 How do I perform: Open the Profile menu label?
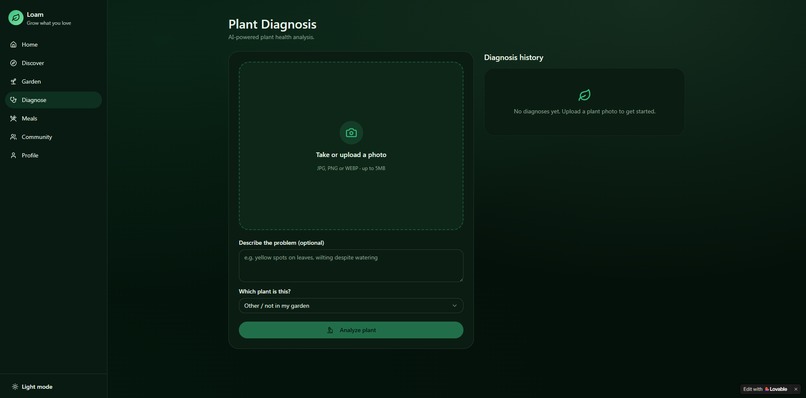pos(30,155)
